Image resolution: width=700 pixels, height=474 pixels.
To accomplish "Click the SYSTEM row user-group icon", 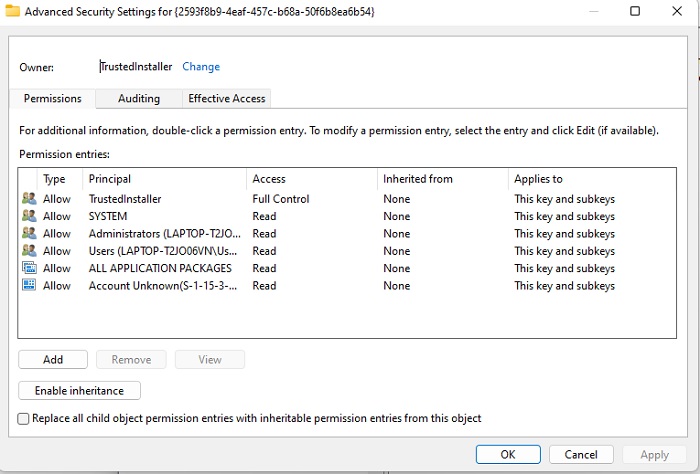I will point(29,216).
